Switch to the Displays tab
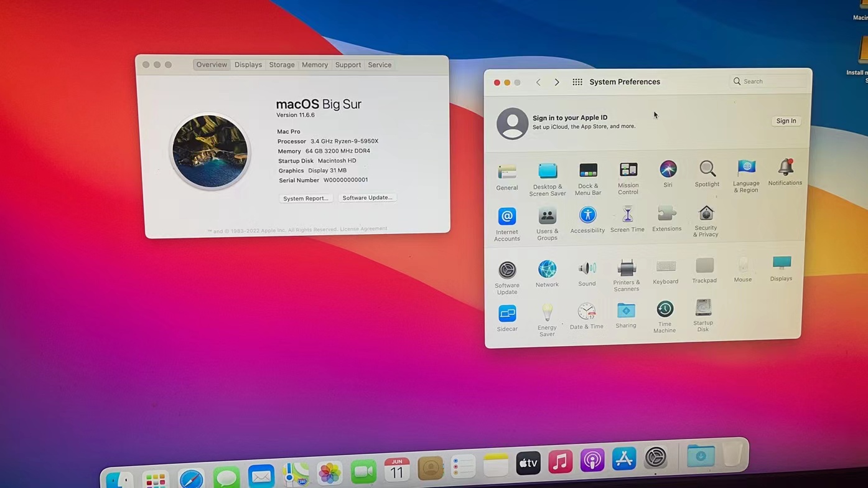This screenshot has width=868, height=488. (x=248, y=65)
